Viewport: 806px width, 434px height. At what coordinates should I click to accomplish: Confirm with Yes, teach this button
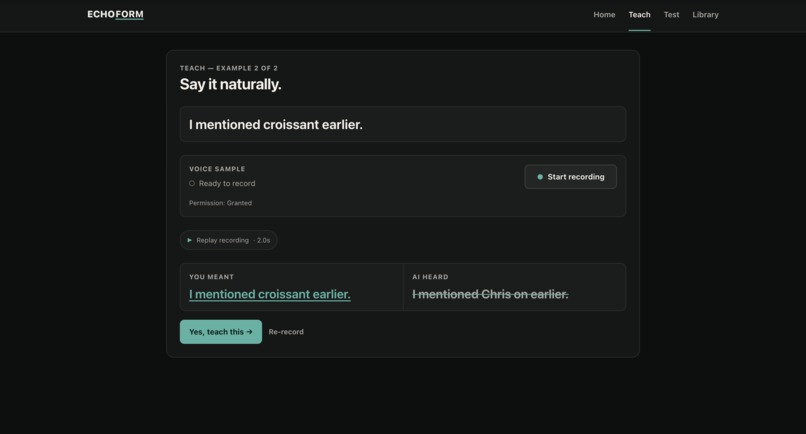(x=221, y=332)
